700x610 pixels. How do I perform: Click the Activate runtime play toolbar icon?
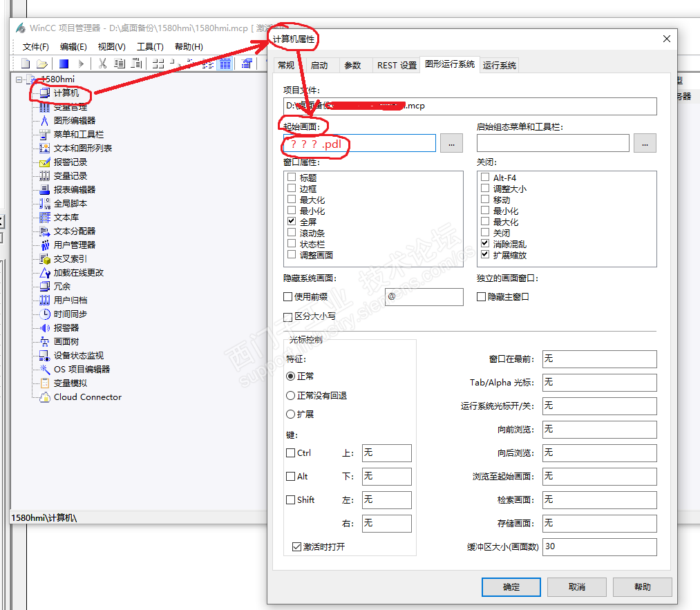(81, 64)
